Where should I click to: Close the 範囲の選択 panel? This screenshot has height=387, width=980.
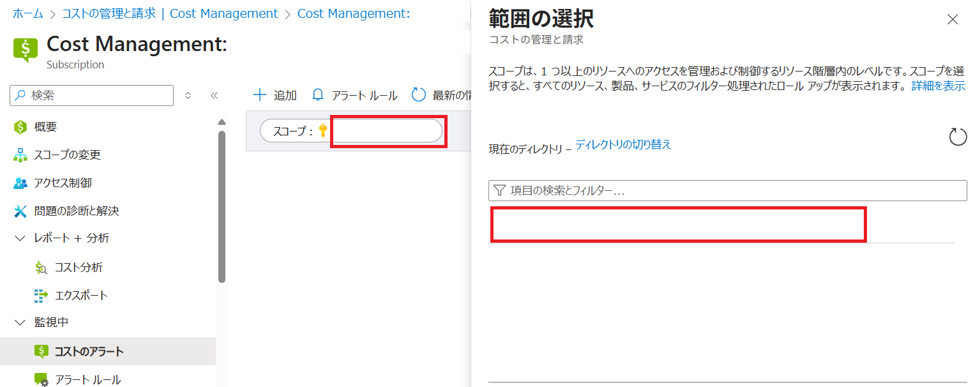(x=953, y=19)
